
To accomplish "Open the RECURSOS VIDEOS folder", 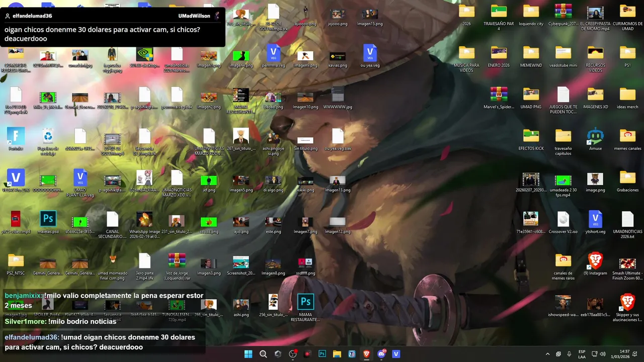I will (x=595, y=58).
